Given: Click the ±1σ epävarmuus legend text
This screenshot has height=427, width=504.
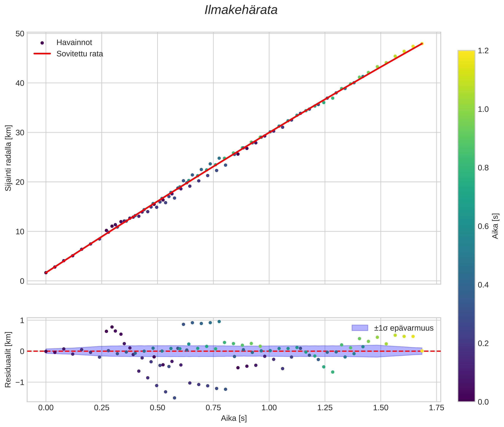Looking at the screenshot, I should coord(404,328).
